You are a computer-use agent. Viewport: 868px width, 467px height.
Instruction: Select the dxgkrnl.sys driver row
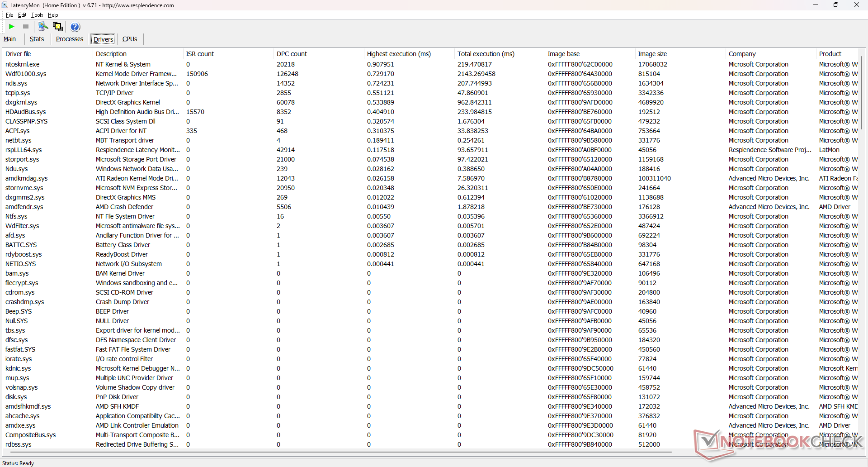(x=431, y=102)
